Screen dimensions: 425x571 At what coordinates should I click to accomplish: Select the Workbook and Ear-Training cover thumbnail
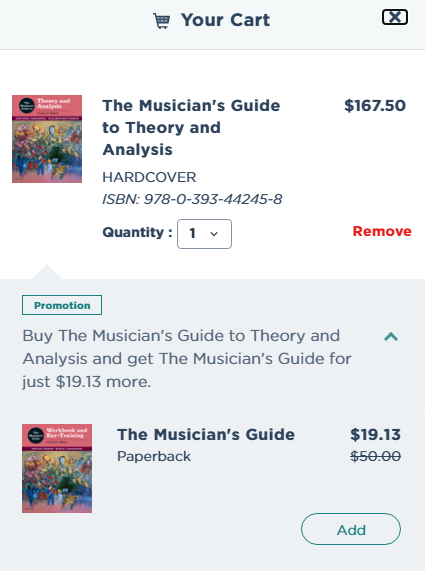[x=57, y=468]
